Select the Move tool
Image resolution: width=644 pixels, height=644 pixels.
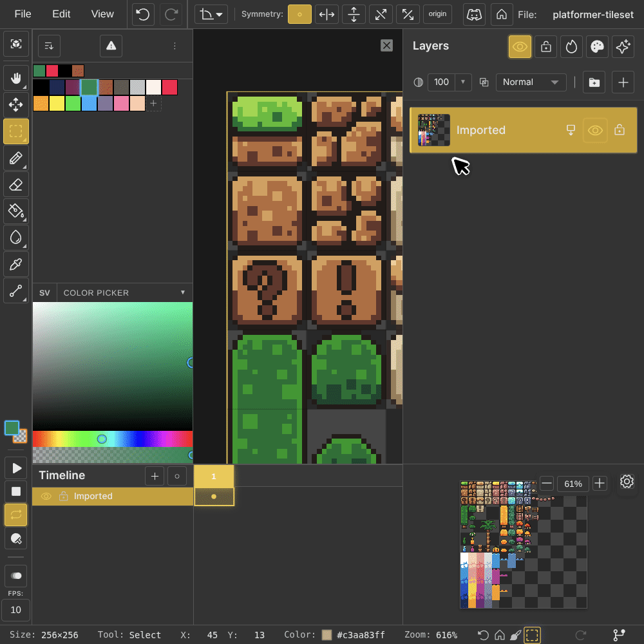[16, 104]
